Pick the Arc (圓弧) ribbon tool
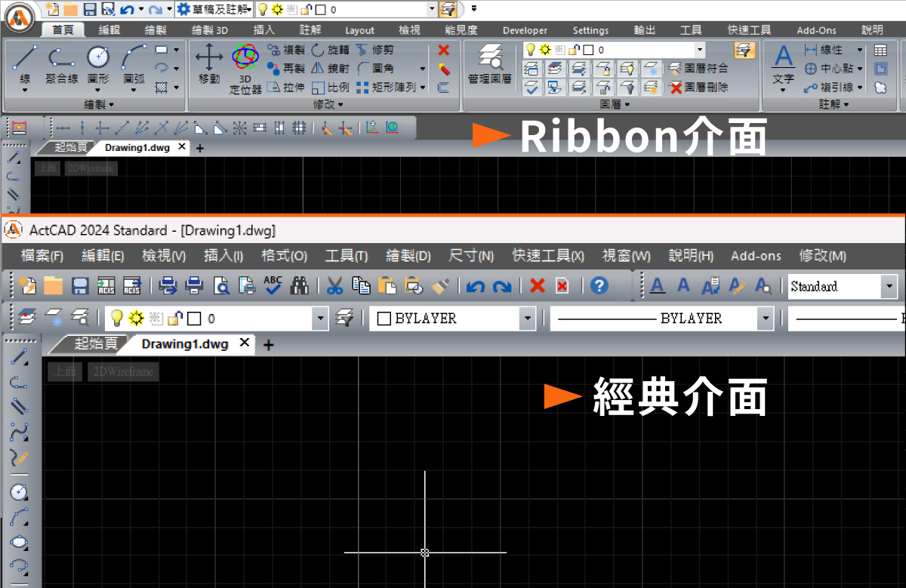The width and height of the screenshot is (906, 588). (x=134, y=64)
